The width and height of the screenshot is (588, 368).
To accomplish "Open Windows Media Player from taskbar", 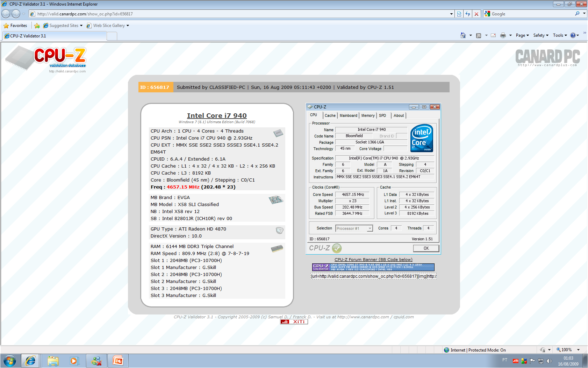I will pyautogui.click(x=74, y=361).
